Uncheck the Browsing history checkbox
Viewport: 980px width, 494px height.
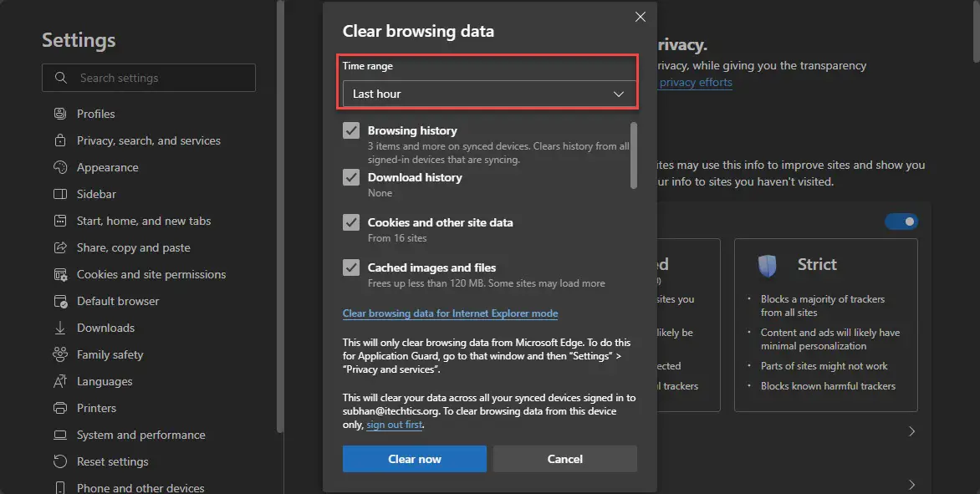coord(351,130)
